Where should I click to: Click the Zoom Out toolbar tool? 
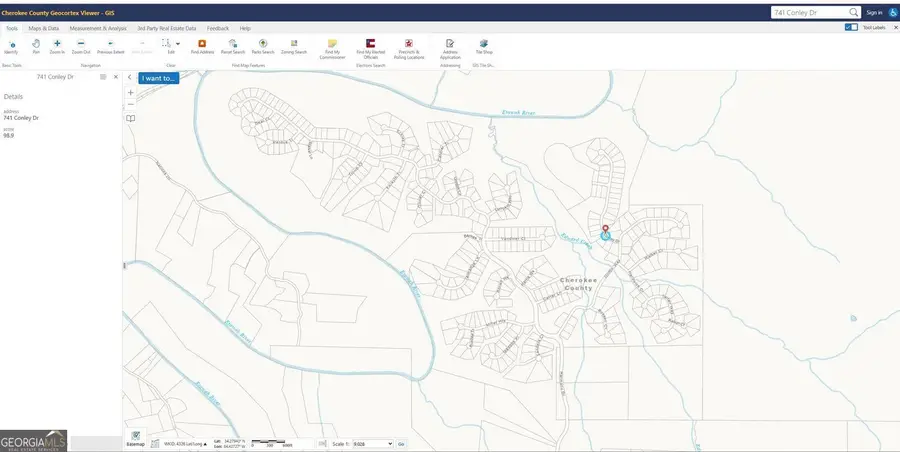tap(81, 47)
